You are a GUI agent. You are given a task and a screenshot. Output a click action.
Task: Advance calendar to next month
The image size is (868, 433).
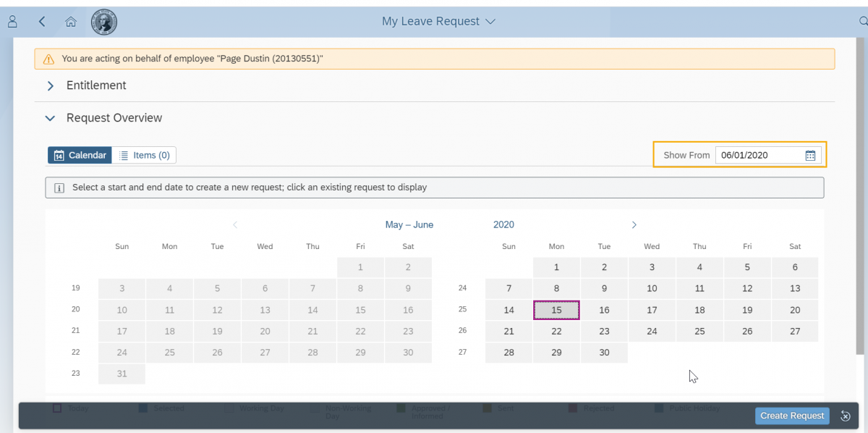634,225
